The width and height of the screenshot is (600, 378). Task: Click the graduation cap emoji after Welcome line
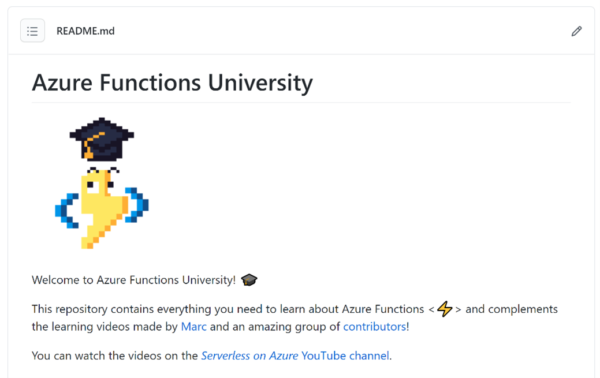tap(249, 280)
